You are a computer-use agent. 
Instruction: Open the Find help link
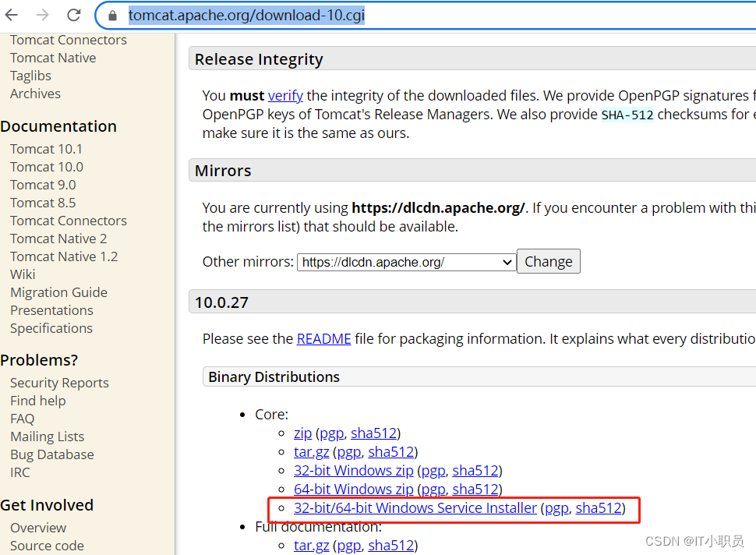point(37,401)
